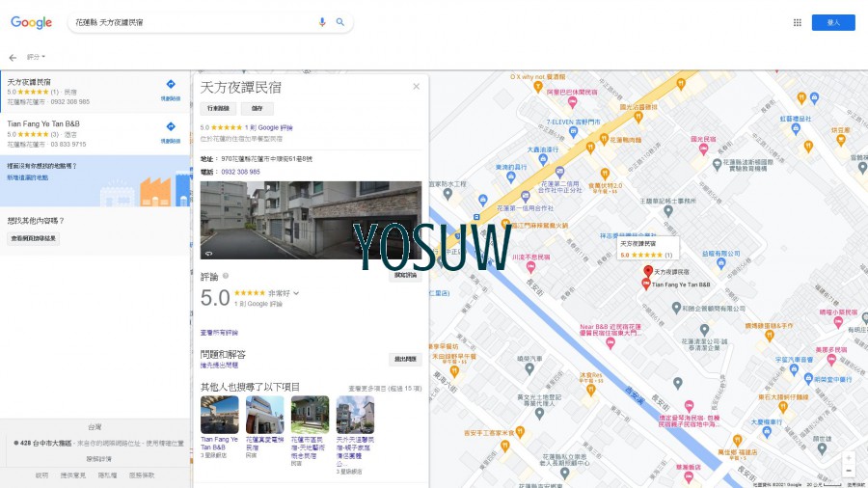Close the 天方夜譚民宿 details panel
The image size is (868, 488).
[x=417, y=86]
